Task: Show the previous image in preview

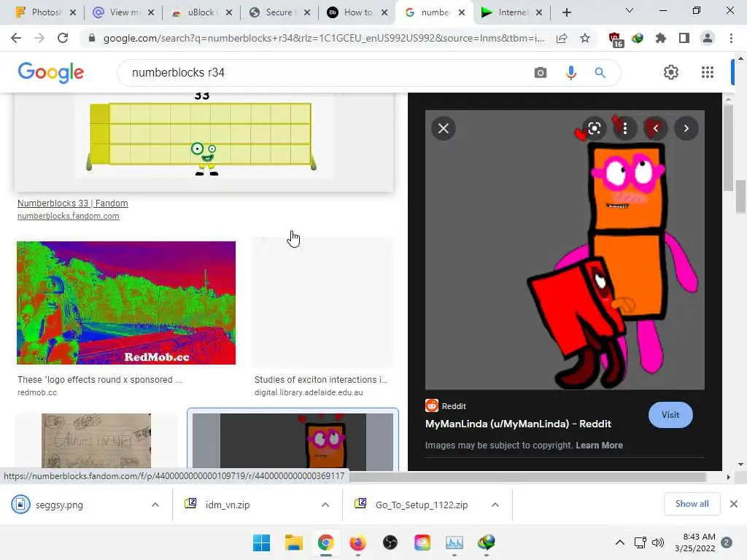Action: coord(656,128)
